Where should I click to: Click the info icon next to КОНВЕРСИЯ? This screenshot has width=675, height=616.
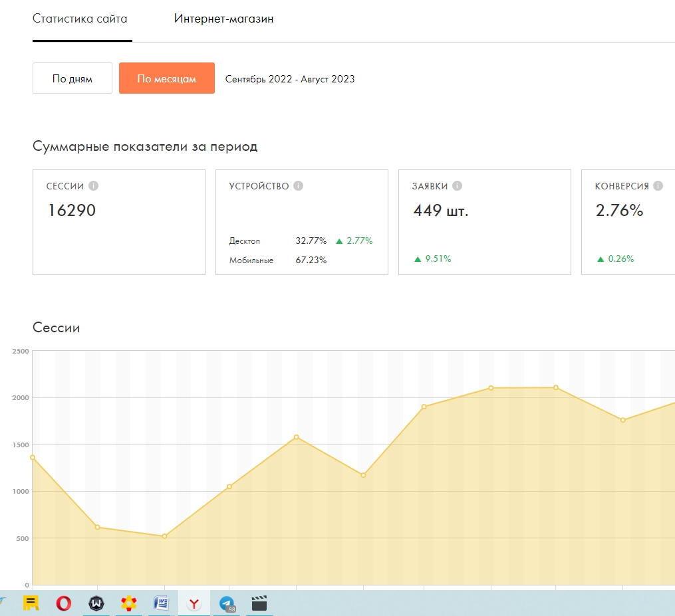(658, 186)
